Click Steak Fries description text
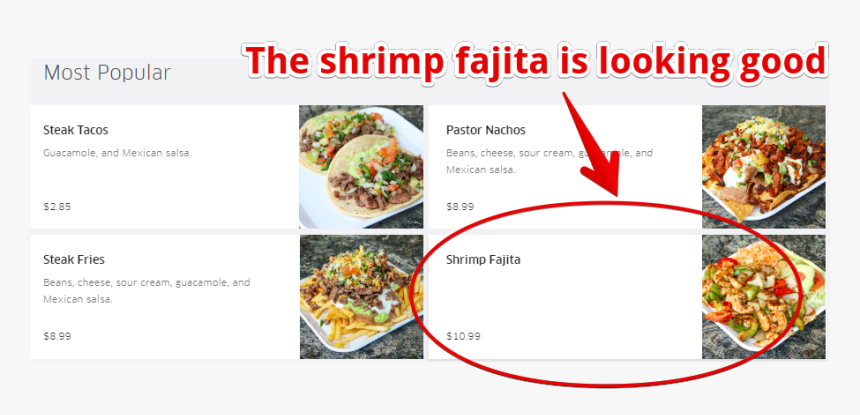 (x=146, y=291)
